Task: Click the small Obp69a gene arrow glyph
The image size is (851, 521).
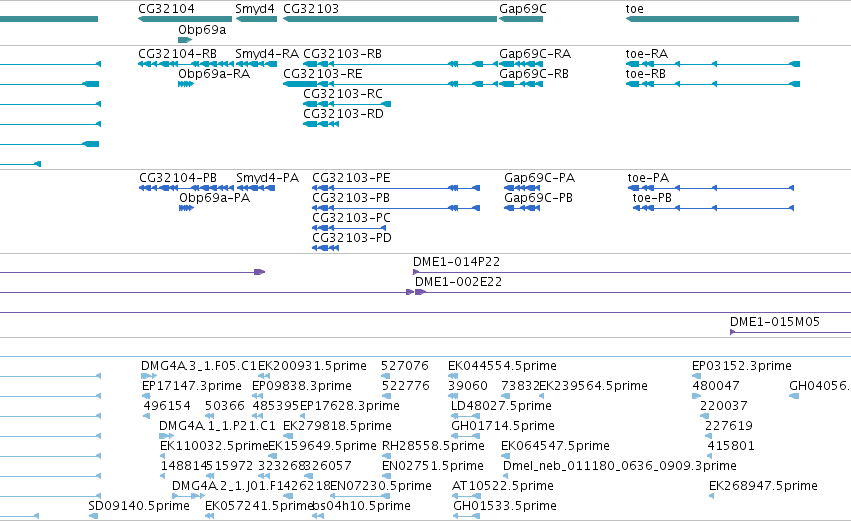Action: point(185,40)
